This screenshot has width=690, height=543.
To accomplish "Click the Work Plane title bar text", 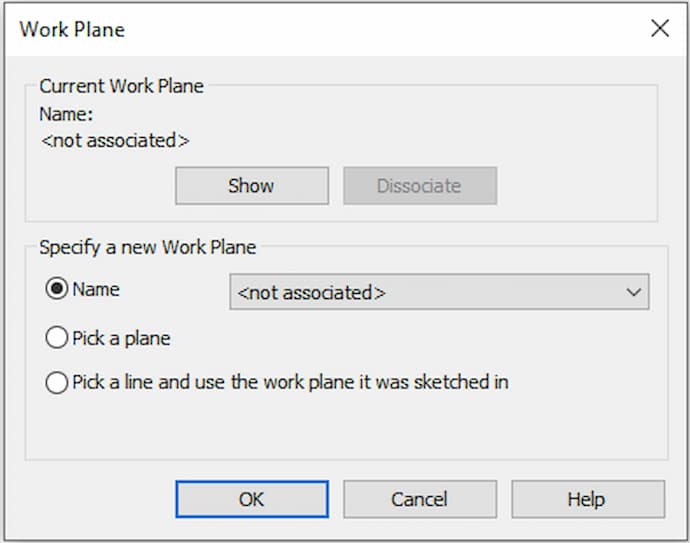I will [x=72, y=29].
